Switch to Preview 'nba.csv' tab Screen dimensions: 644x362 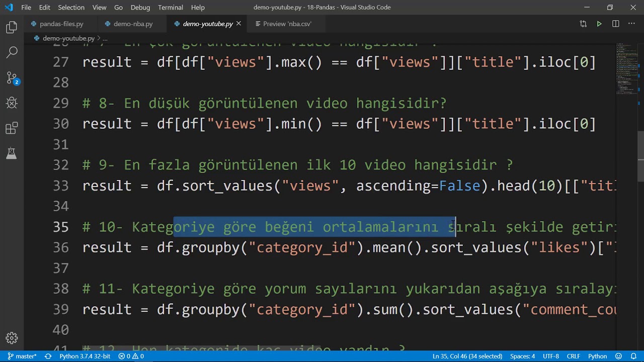287,24
